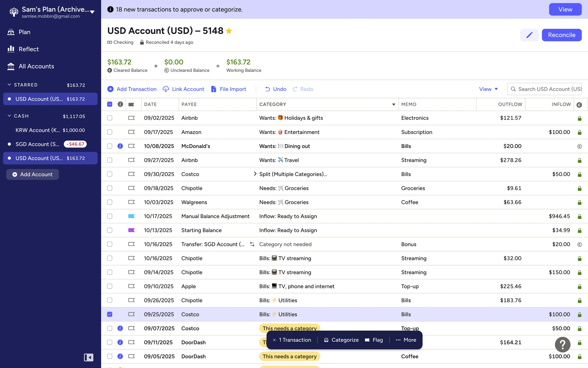Click the Reconcile button
Viewport: 588px width, 368px height.
tap(561, 35)
